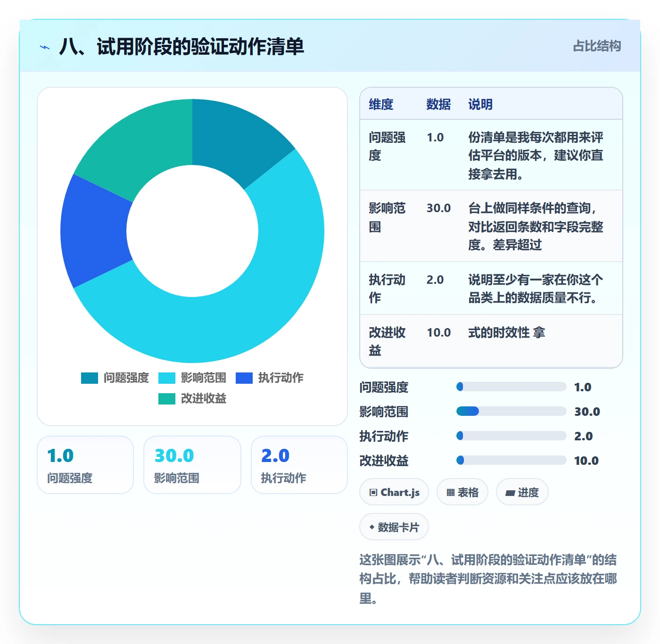The image size is (660, 644).
Task: Click the 维度 column header
Action: [x=381, y=104]
